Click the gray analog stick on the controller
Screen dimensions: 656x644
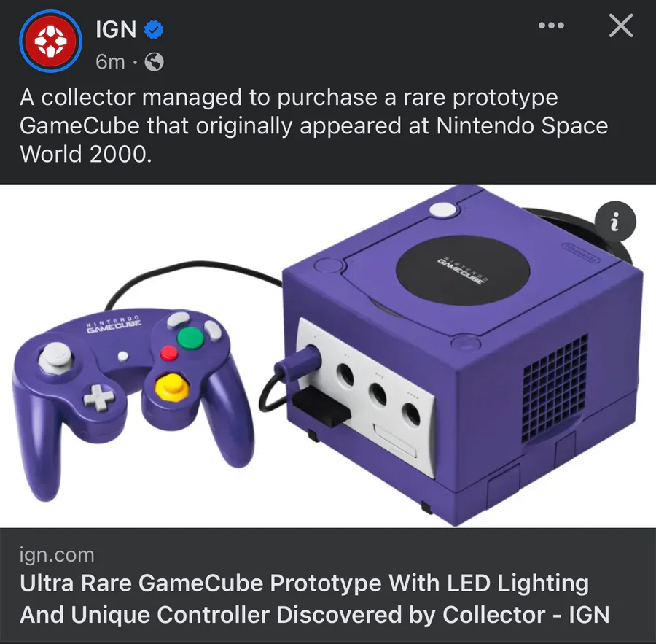[x=55, y=357]
